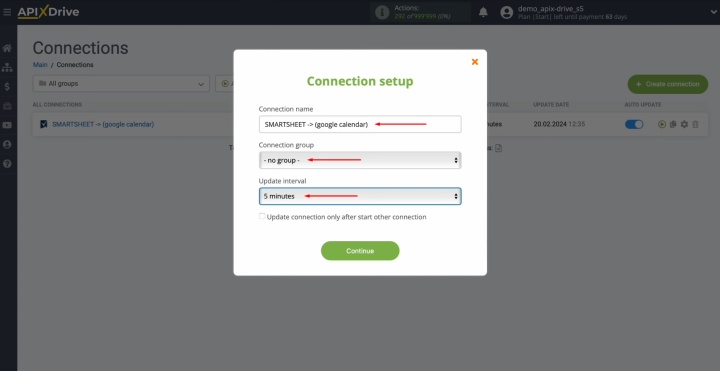Expand the All groups dropdown
The width and height of the screenshot is (720, 371).
point(121,84)
